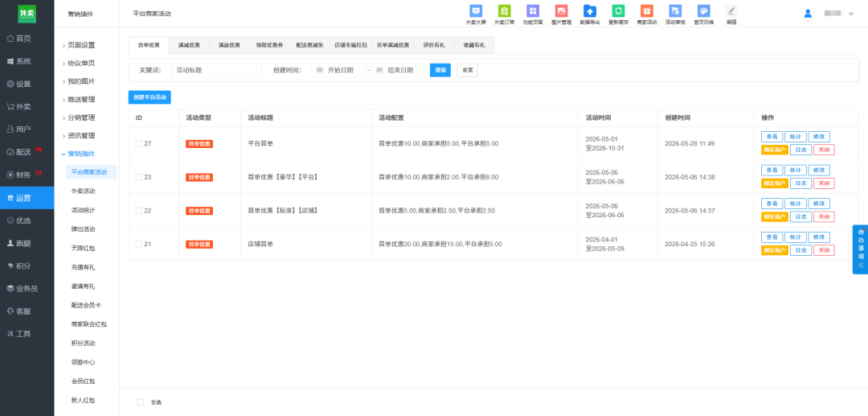Image resolution: width=868 pixels, height=416 pixels.
Task: Expand the 待办事项 side panel
Action: coord(861,249)
